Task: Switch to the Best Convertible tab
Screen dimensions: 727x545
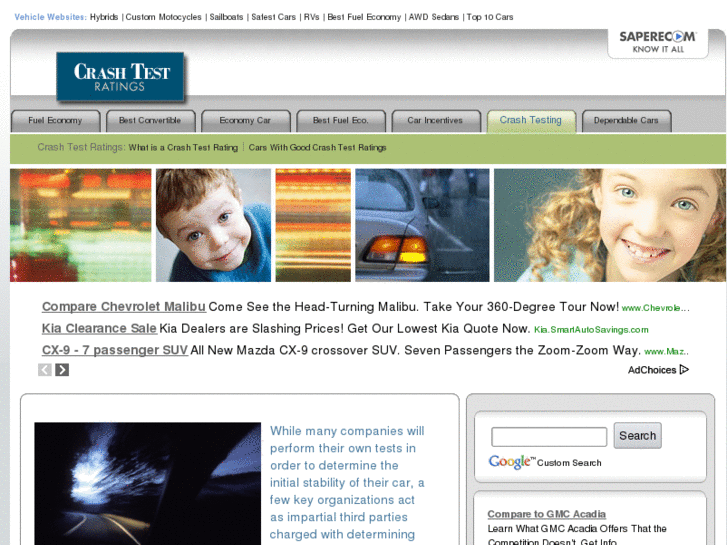Action: tap(150, 121)
